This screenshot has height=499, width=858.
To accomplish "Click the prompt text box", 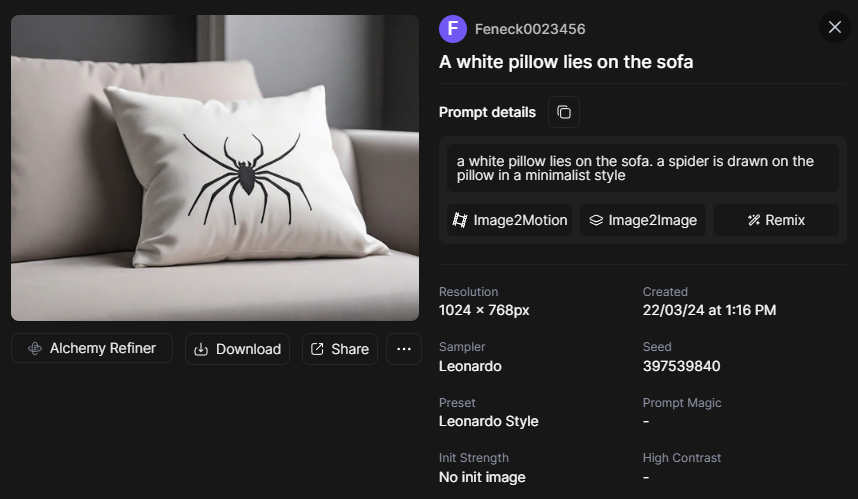I will click(x=643, y=168).
